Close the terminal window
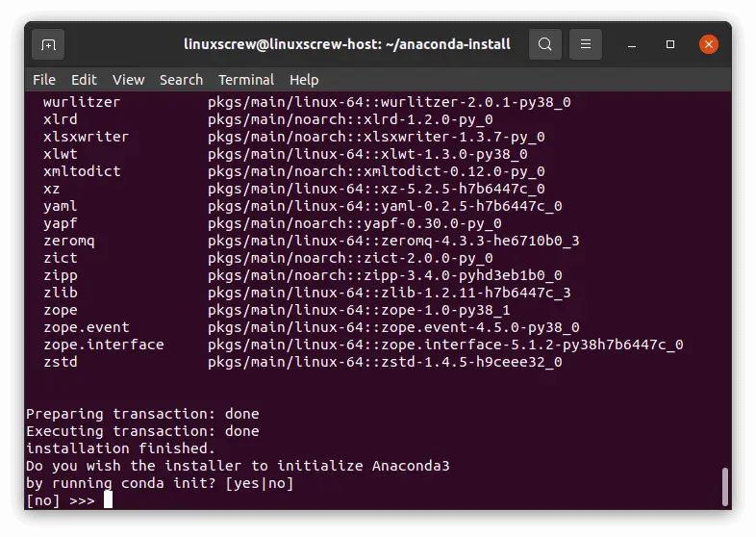The width and height of the screenshot is (756, 537). pos(709,44)
